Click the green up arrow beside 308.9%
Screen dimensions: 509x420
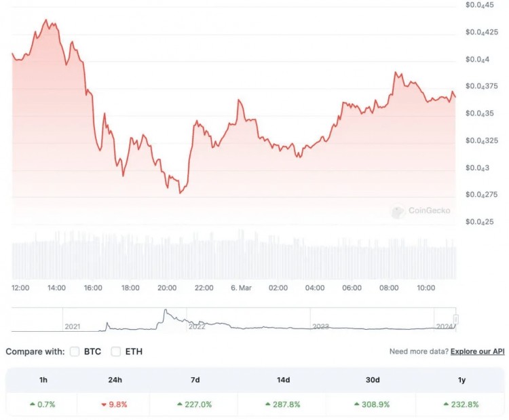click(356, 404)
